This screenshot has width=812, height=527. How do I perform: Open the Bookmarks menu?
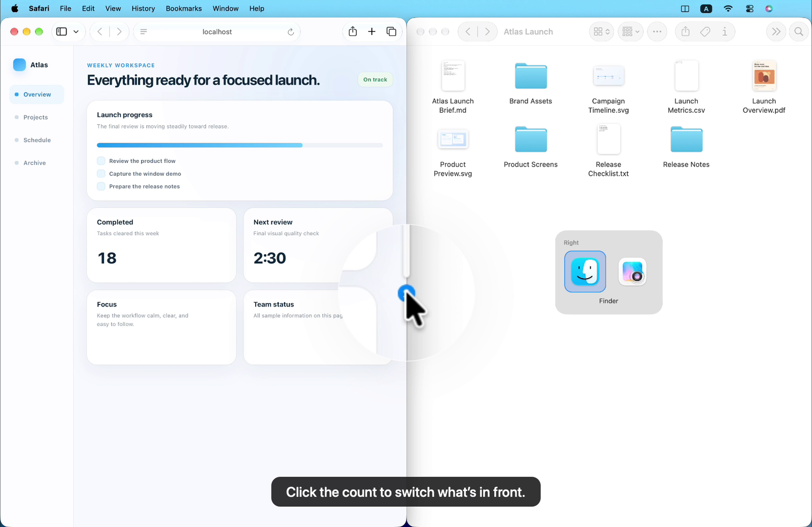(184, 9)
